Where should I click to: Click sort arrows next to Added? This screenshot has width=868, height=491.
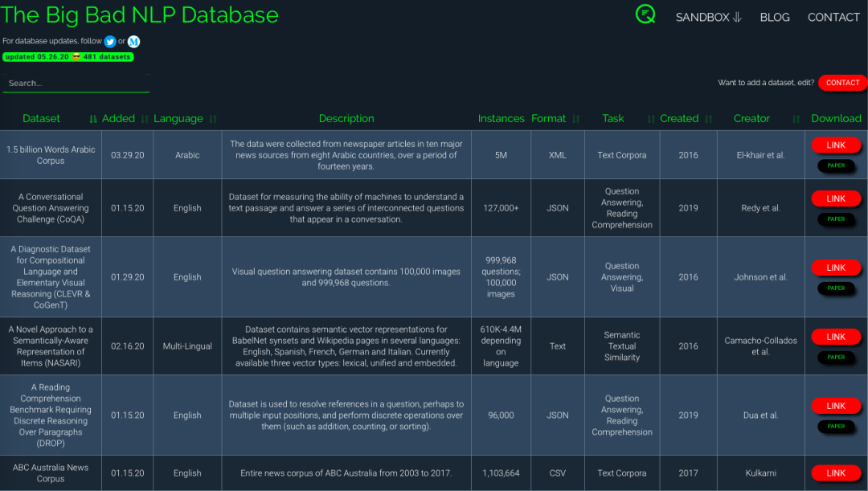point(145,119)
